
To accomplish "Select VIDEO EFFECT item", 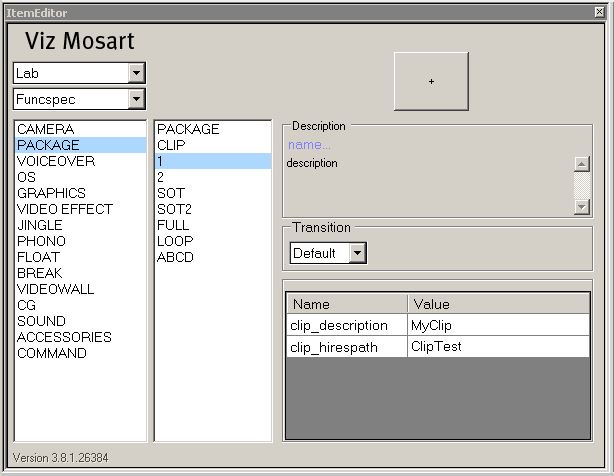I will (x=65, y=209).
